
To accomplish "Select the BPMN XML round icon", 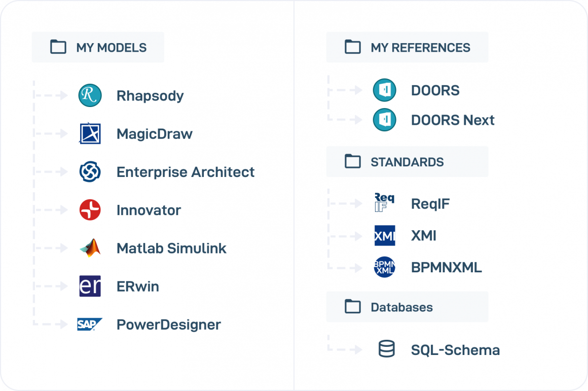I will pos(384,267).
